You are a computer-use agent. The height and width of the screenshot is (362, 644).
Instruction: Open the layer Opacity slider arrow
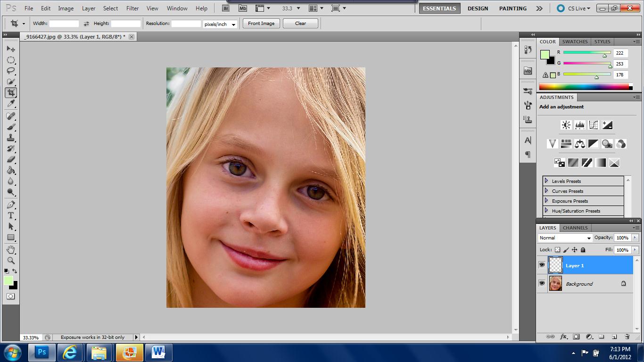point(635,238)
